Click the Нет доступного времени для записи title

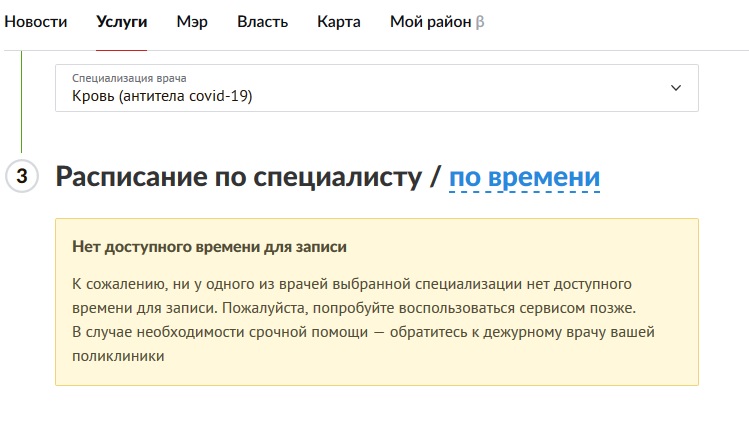click(x=210, y=246)
